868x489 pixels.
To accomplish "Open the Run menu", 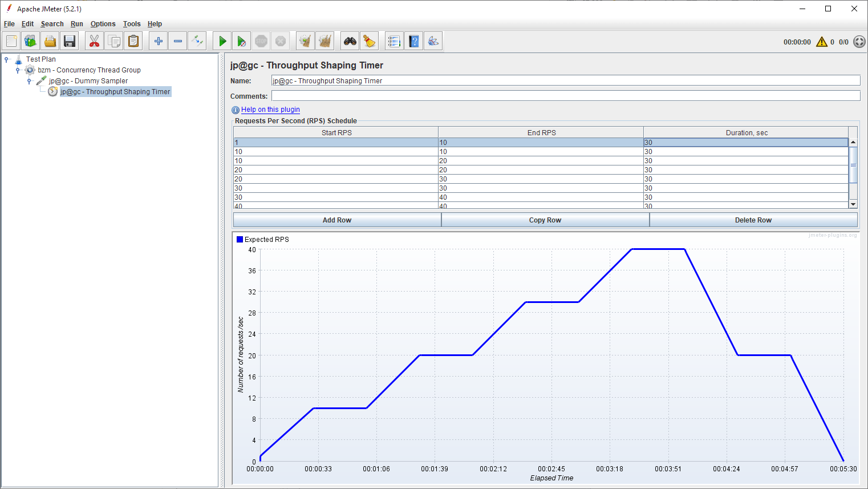I will [x=77, y=24].
